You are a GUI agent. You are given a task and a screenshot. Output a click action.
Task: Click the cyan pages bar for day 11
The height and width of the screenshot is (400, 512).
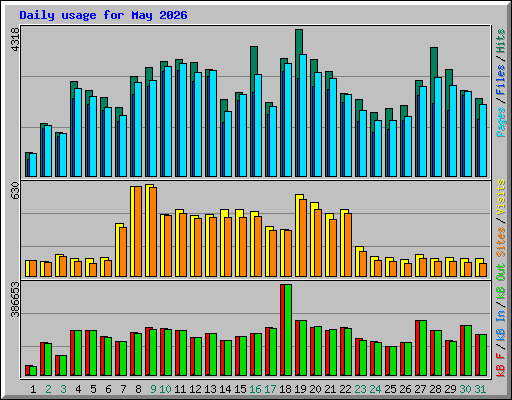pyautogui.click(x=183, y=120)
